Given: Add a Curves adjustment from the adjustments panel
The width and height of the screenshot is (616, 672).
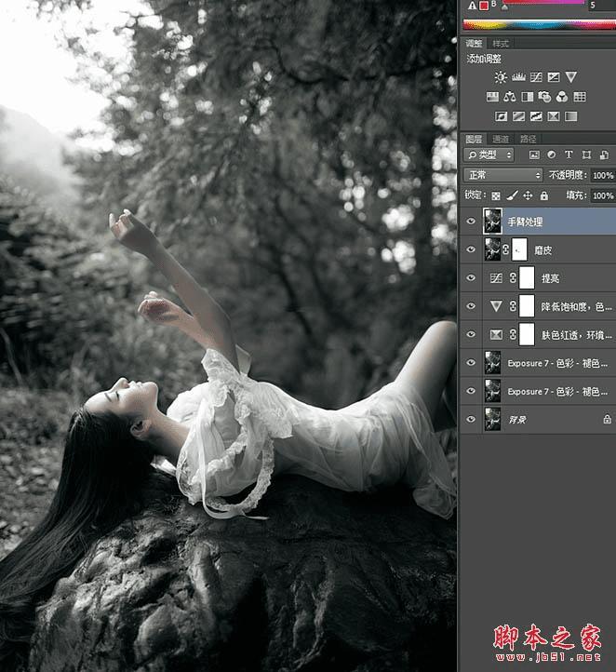Looking at the screenshot, I should [536, 77].
